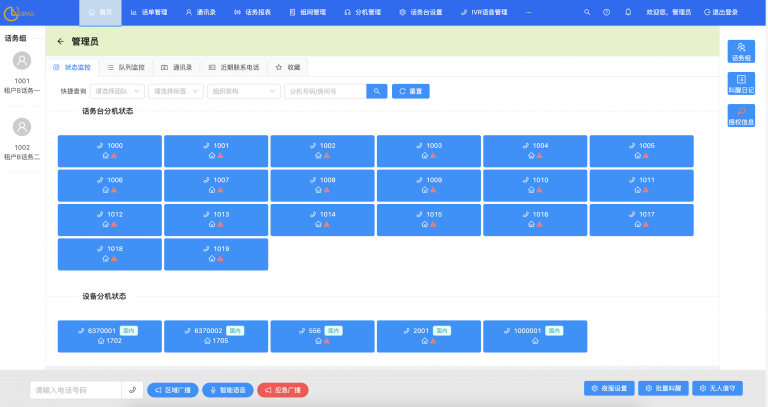The image size is (768, 407).
Task: Focus the 分机号码/房间号 search field
Action: click(325, 91)
